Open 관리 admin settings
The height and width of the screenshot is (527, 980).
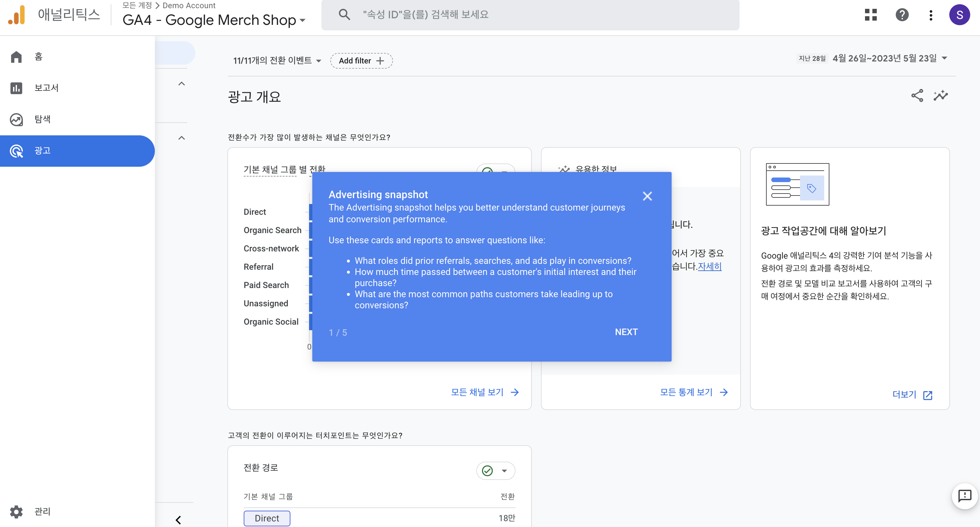[42, 511]
